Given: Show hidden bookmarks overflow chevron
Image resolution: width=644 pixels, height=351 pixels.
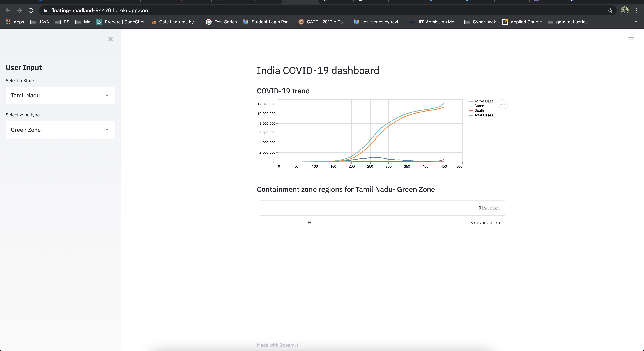Looking at the screenshot, I should point(636,22).
